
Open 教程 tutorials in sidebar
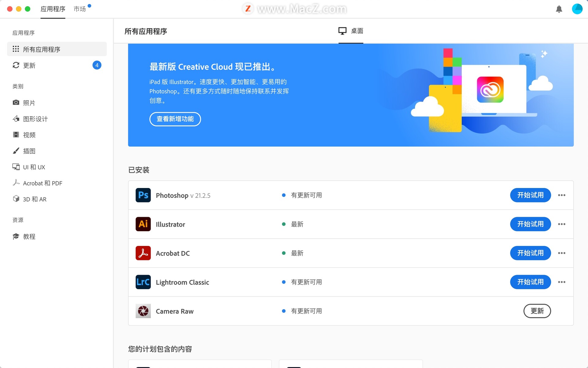point(29,236)
